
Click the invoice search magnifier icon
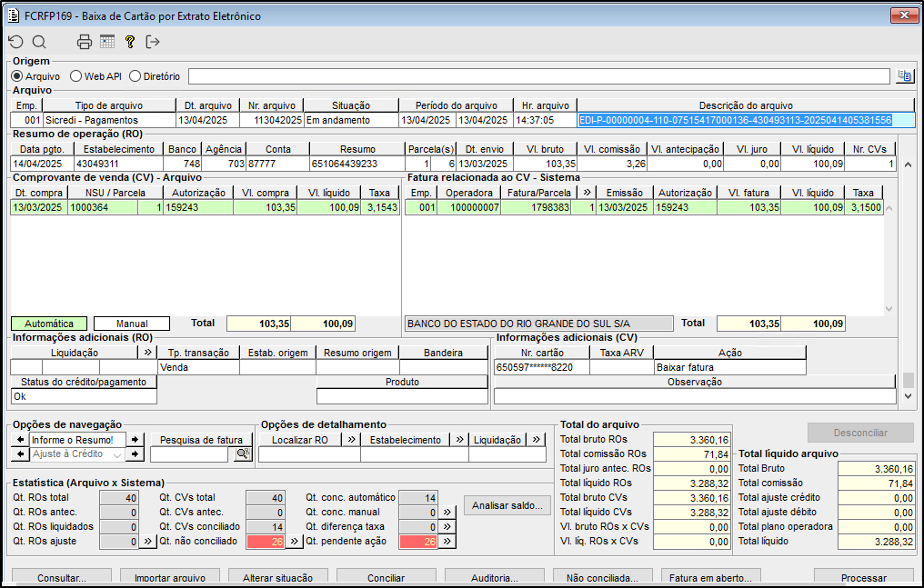point(243,453)
